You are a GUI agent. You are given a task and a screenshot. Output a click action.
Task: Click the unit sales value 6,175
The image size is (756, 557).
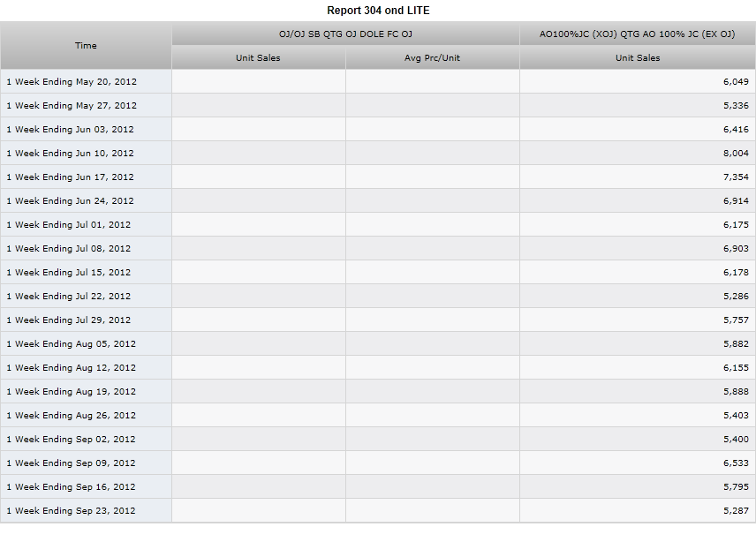coord(736,224)
